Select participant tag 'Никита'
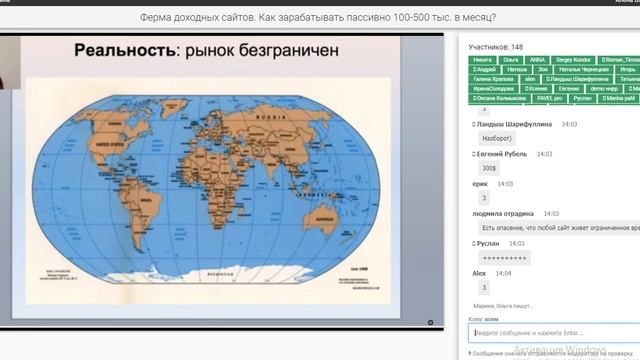Screen dimensions: 640x360 pyautogui.click(x=482, y=60)
